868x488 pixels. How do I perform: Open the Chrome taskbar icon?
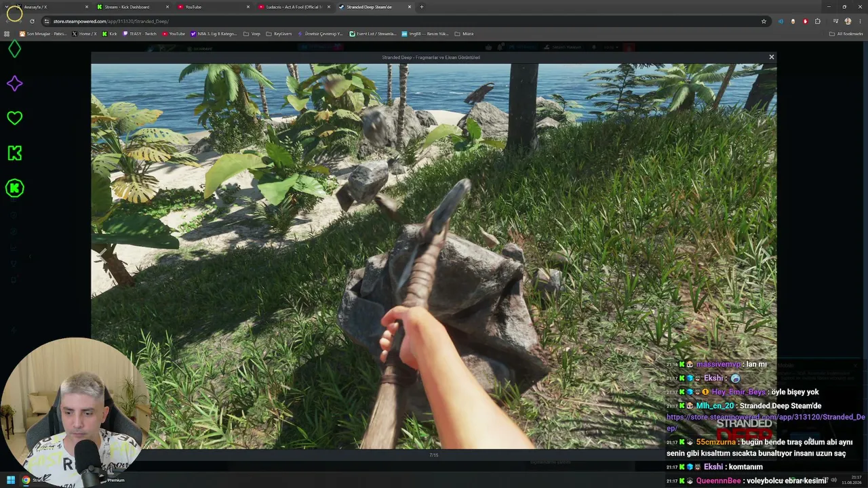[x=26, y=480]
